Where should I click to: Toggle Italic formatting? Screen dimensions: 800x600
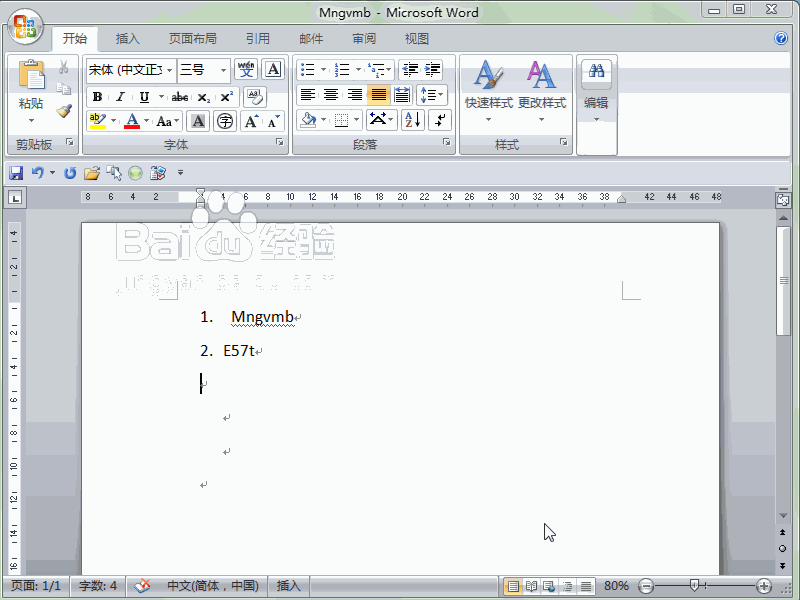coord(120,96)
